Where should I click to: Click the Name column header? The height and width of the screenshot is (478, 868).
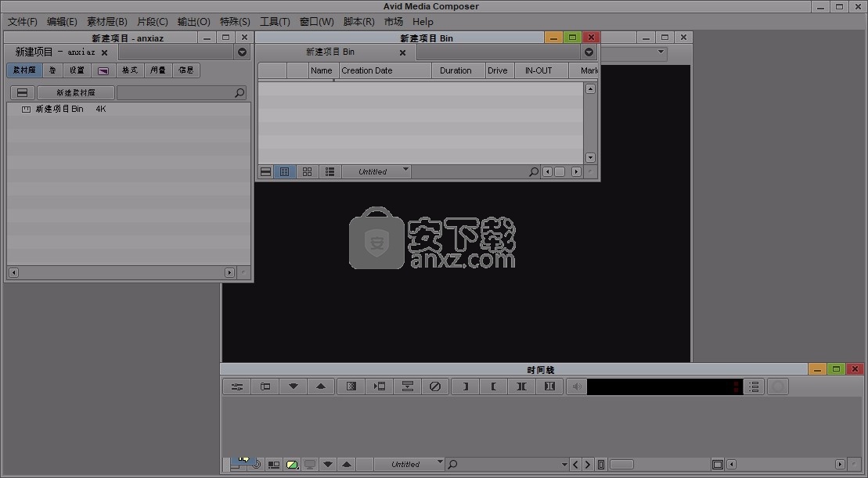(x=323, y=71)
